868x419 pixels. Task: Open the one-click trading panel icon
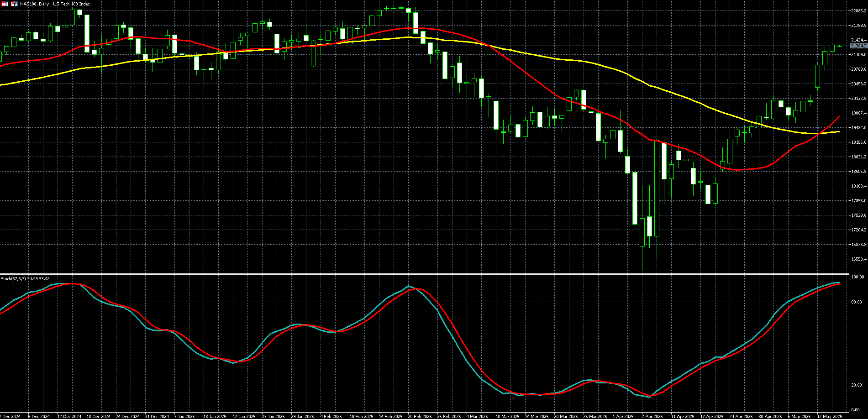[x=14, y=4]
